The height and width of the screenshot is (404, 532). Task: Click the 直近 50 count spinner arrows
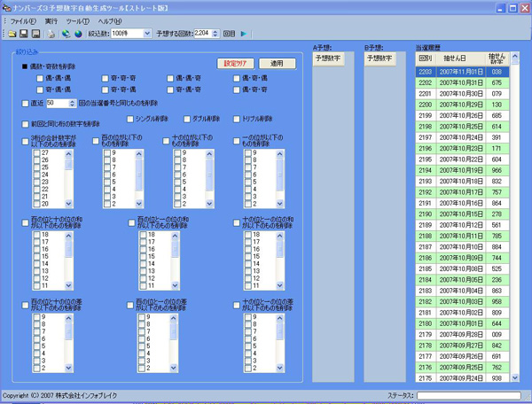(x=72, y=104)
